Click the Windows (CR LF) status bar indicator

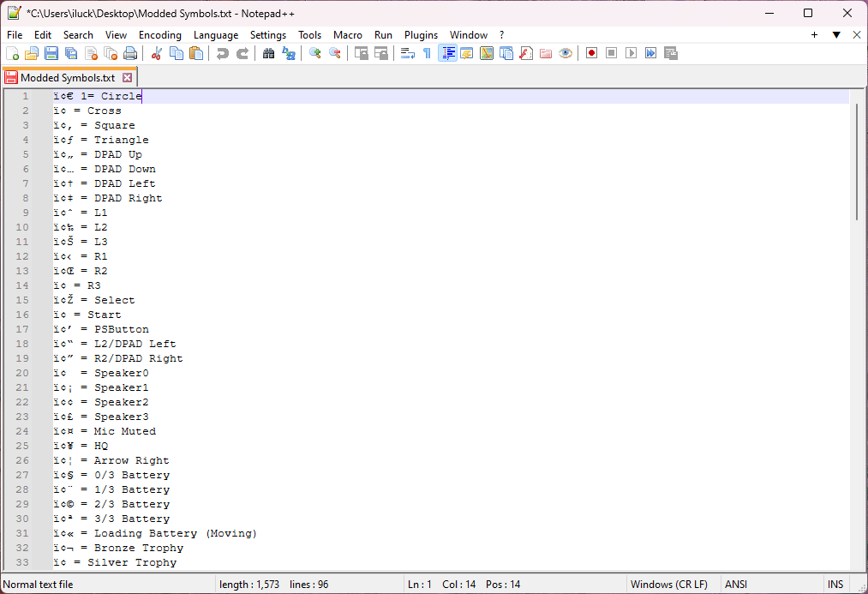coord(668,584)
